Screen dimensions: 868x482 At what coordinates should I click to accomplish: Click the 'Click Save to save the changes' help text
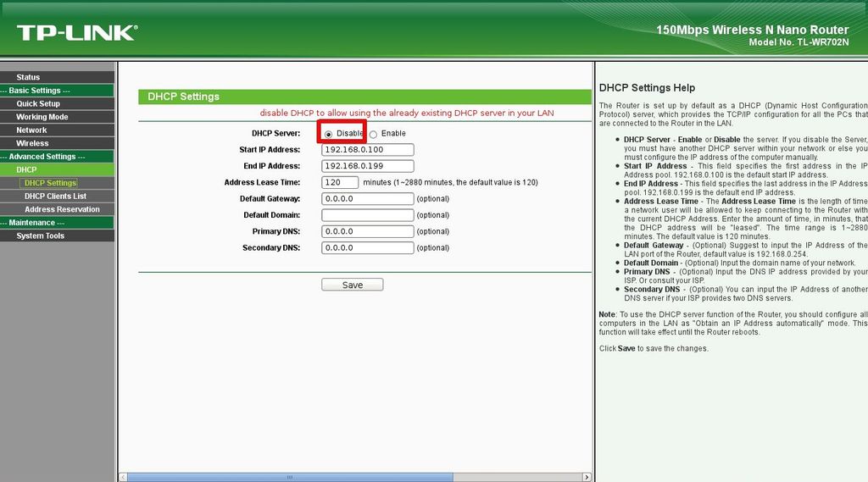coord(654,349)
